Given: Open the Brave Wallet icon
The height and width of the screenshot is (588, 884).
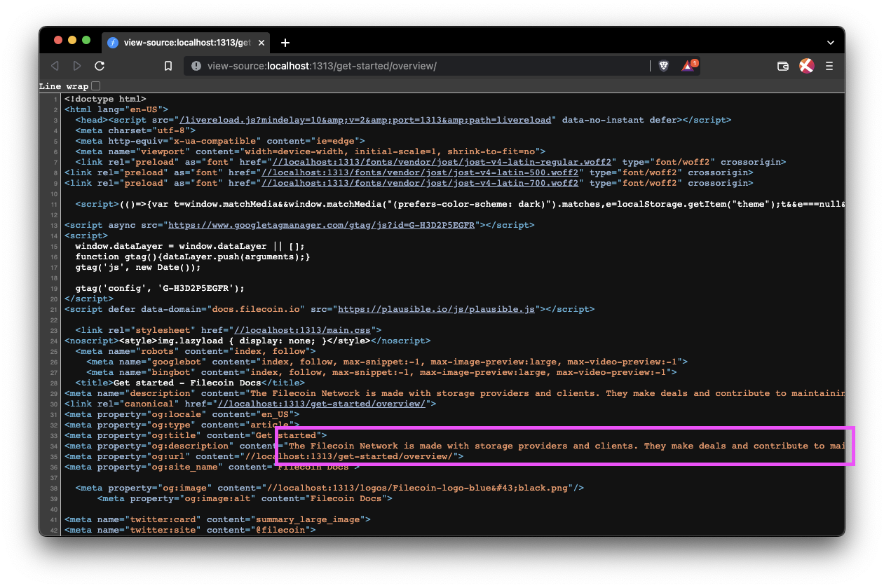Looking at the screenshot, I should tap(783, 66).
